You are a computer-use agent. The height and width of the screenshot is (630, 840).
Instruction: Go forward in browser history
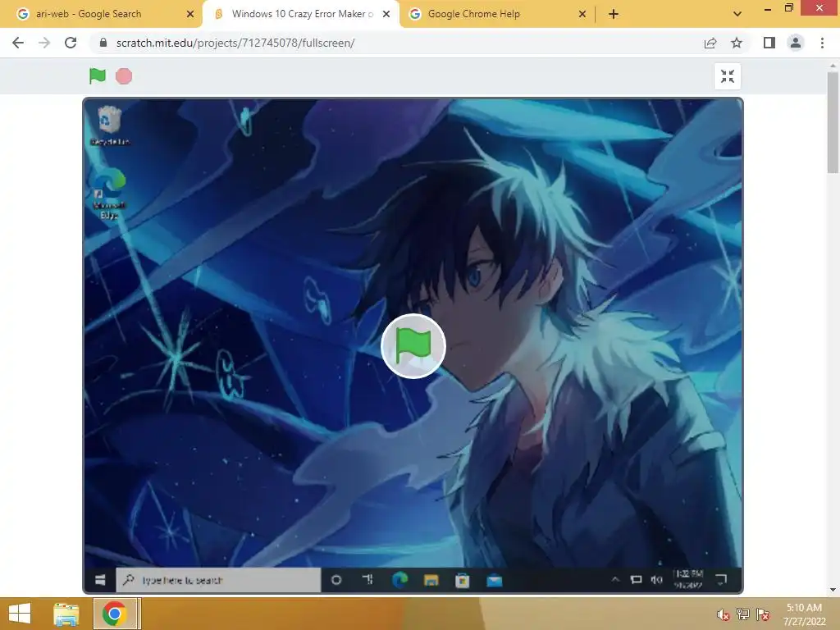coord(44,43)
